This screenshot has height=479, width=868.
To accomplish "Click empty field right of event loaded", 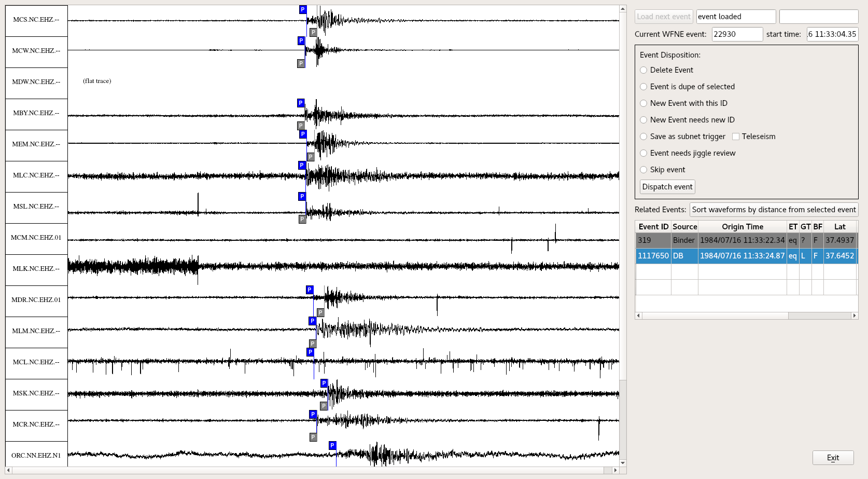I will (819, 17).
